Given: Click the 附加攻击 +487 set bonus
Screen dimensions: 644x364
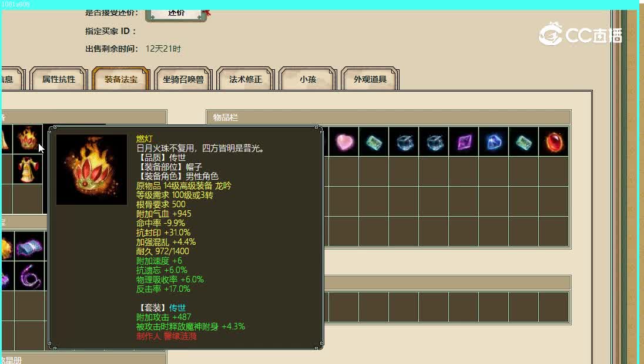Looking at the screenshot, I should (164, 317).
